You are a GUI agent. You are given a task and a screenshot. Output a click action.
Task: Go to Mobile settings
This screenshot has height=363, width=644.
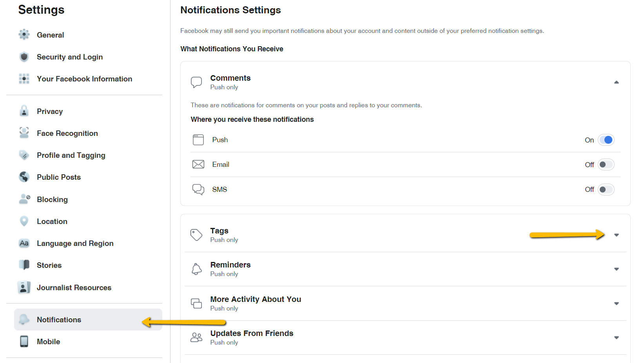(48, 341)
